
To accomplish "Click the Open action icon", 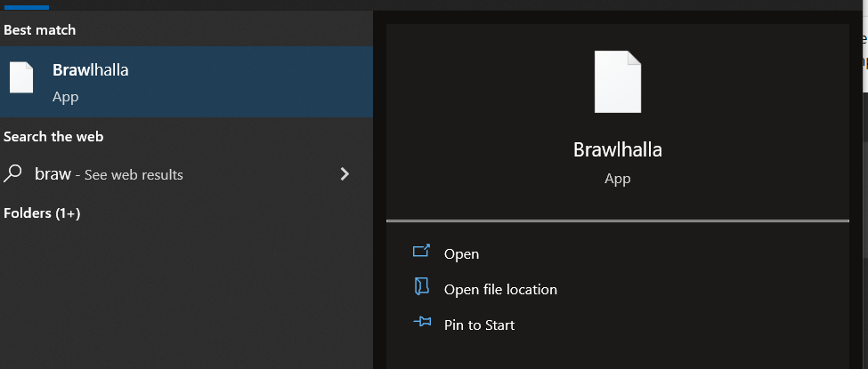I will click(421, 252).
